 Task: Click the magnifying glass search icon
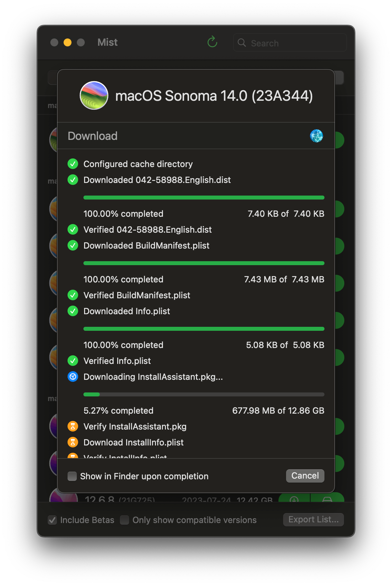coord(242,43)
